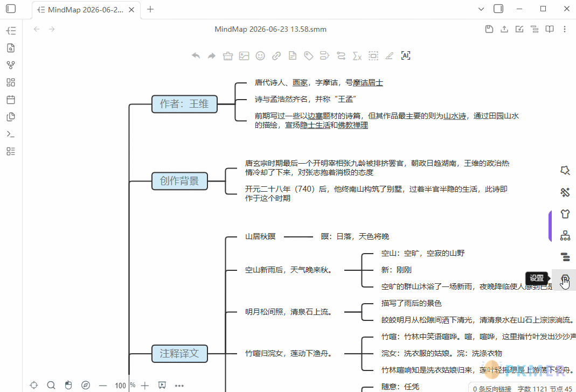Select the 山居秋暝 child node
This screenshot has width=576, height=392.
tap(260, 236)
